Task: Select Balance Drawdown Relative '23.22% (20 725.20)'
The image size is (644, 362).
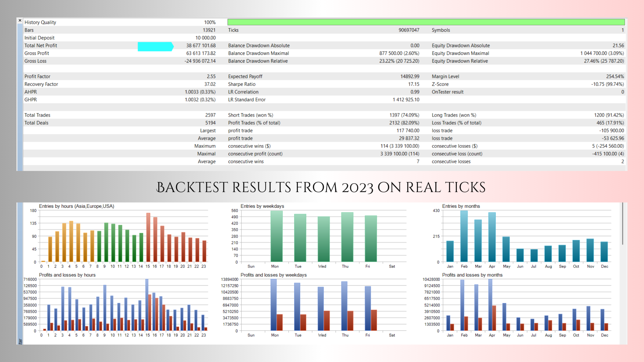Action: 399,61
